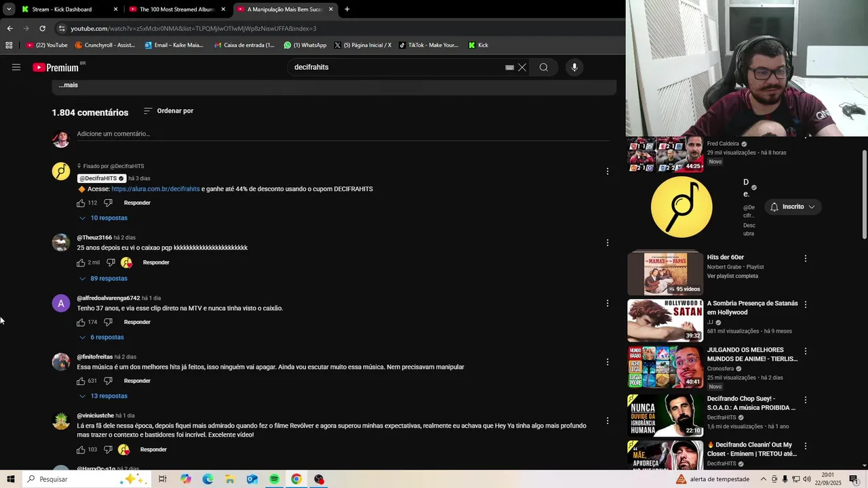Like the comment by @finitofreitas
The width and height of the screenshot is (868, 488).
pyautogui.click(x=81, y=381)
